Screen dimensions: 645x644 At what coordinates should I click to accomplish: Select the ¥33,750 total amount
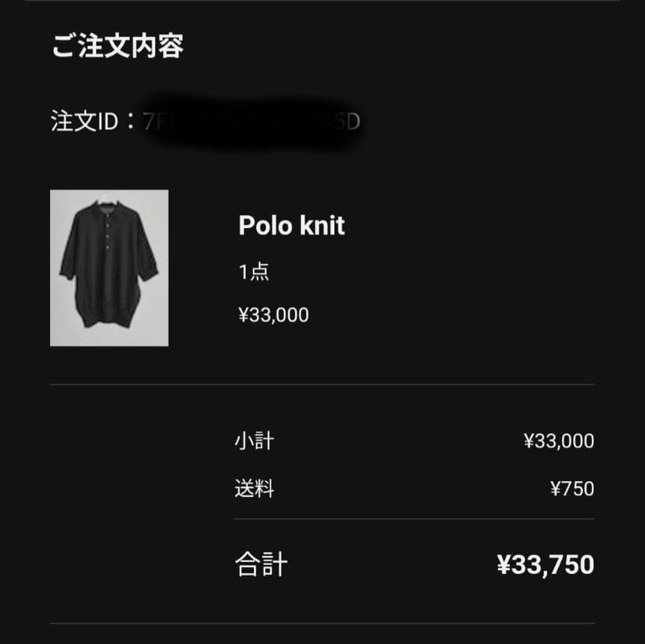tap(545, 565)
